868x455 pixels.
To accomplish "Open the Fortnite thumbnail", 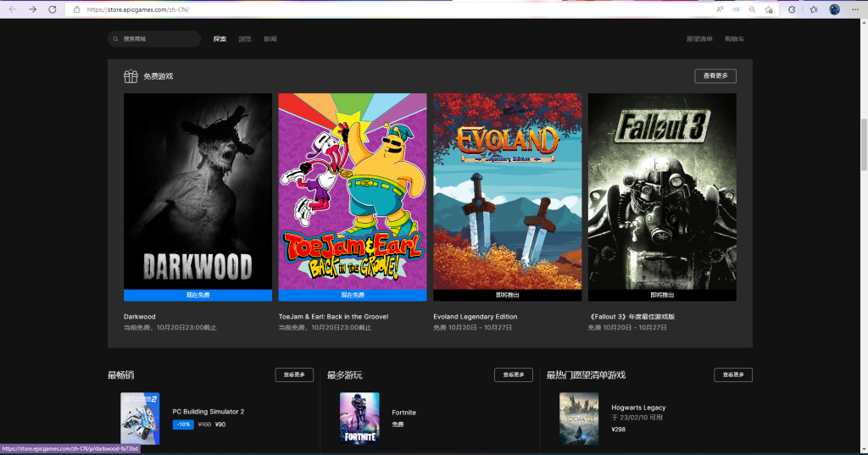I will coord(359,419).
